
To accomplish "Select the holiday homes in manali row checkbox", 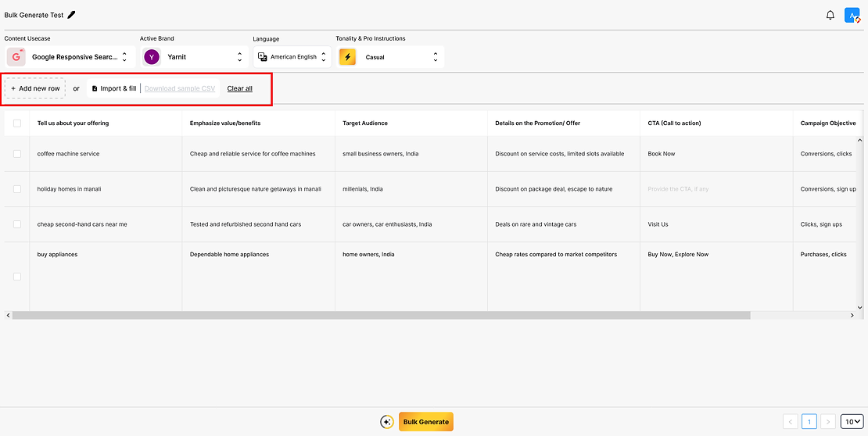I will point(17,189).
